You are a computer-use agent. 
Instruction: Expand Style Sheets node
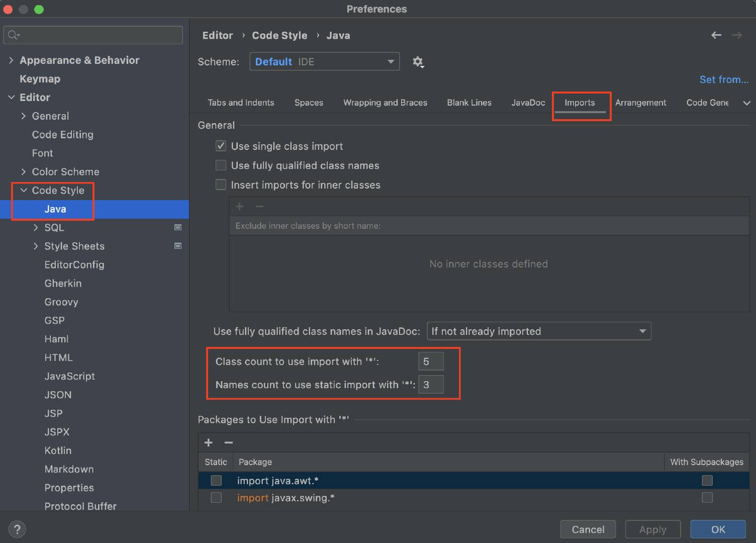tap(36, 246)
